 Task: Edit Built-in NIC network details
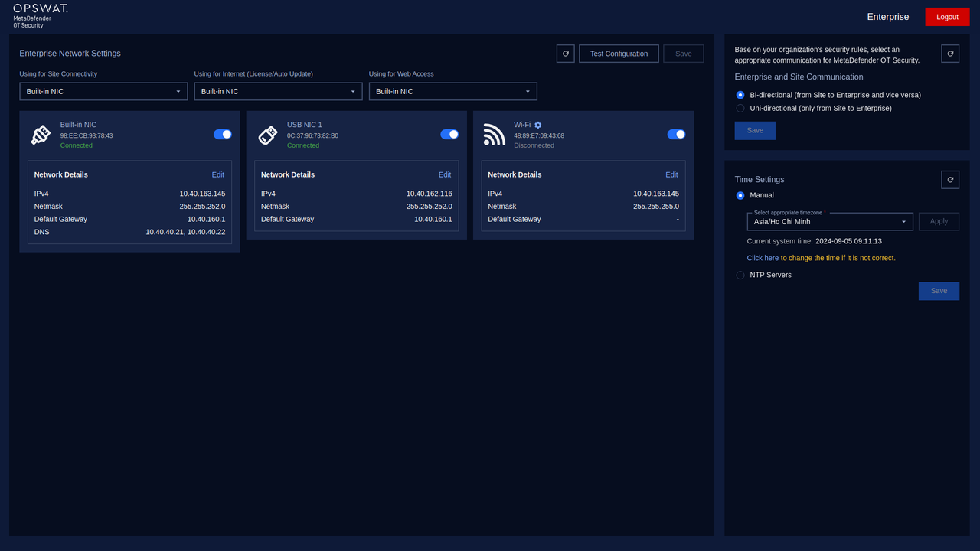pyautogui.click(x=218, y=174)
